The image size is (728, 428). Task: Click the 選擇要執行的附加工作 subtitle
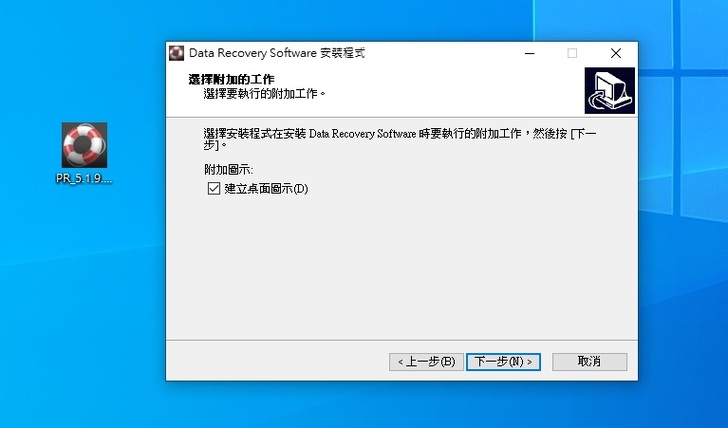click(x=265, y=94)
